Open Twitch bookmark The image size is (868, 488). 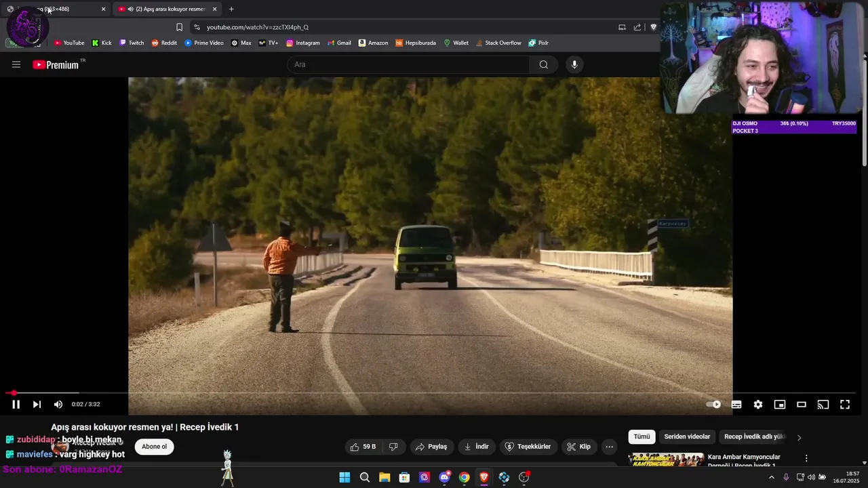tap(132, 43)
